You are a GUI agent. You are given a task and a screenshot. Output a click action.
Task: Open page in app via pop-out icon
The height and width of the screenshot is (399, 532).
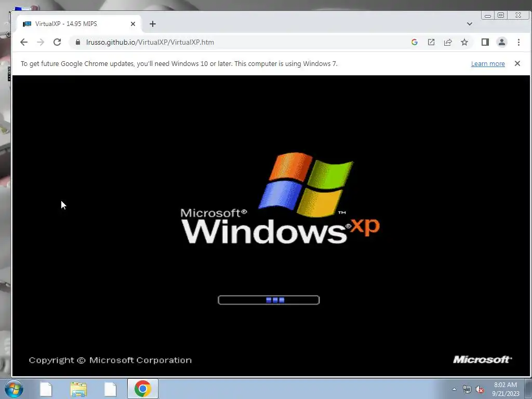point(431,42)
